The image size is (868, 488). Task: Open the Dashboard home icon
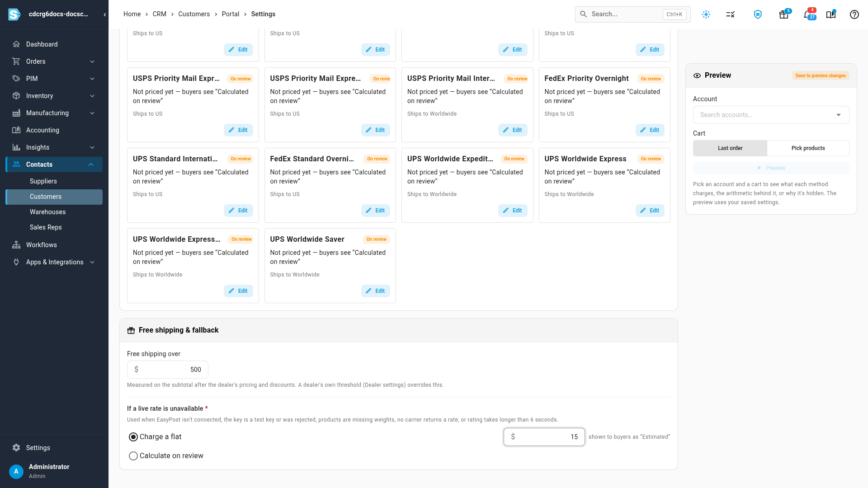point(16,44)
